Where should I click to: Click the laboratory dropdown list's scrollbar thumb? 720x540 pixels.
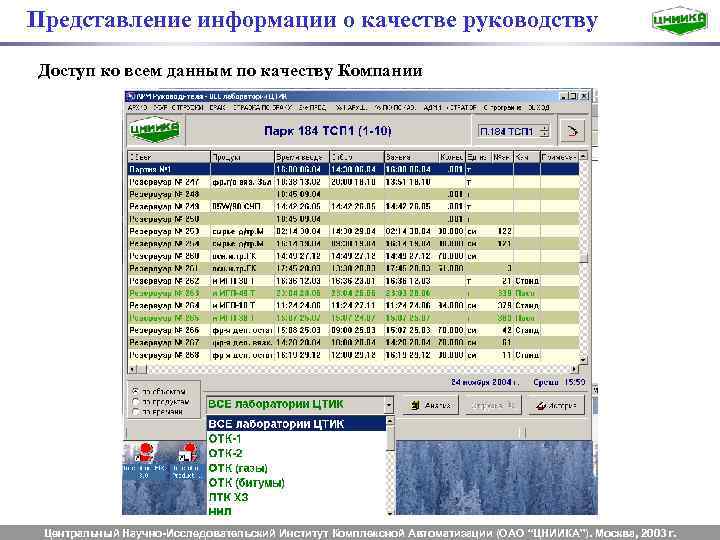point(390,437)
